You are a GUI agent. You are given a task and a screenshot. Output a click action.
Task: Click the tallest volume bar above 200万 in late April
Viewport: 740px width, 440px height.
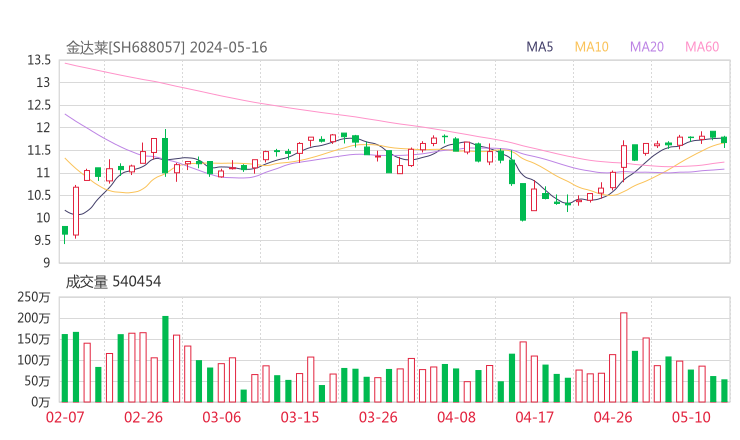pos(623,357)
